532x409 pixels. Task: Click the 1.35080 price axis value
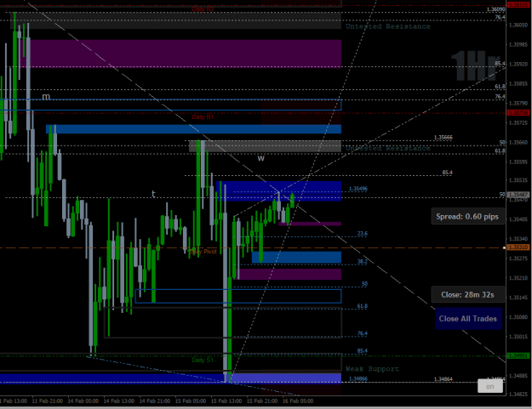pyautogui.click(x=518, y=317)
